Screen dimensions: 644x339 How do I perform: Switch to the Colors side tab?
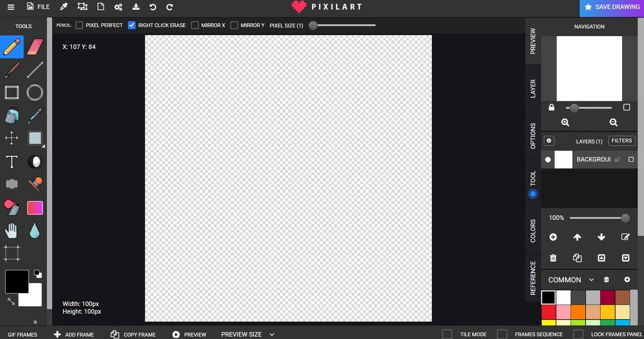pyautogui.click(x=533, y=231)
